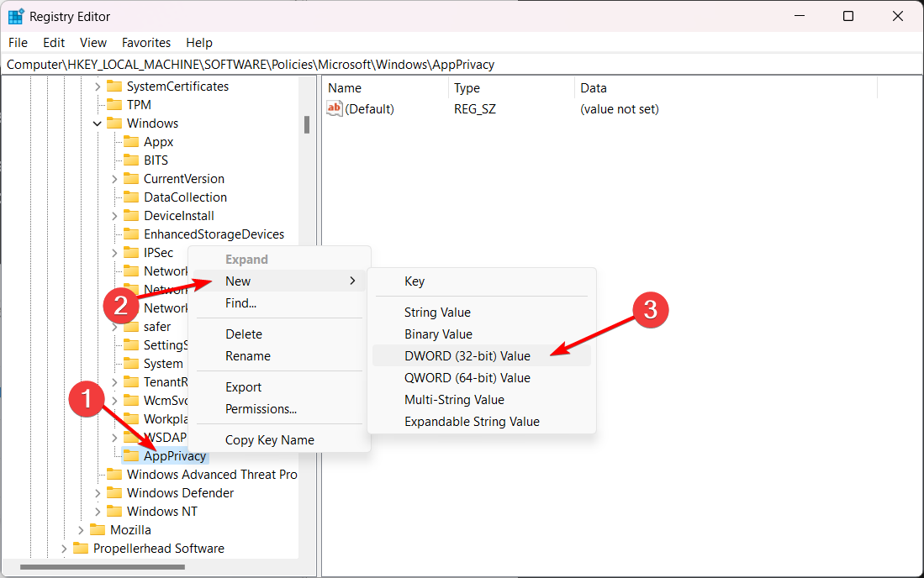Expand the Propellerhead Software key
The height and width of the screenshot is (578, 924).
click(64, 549)
